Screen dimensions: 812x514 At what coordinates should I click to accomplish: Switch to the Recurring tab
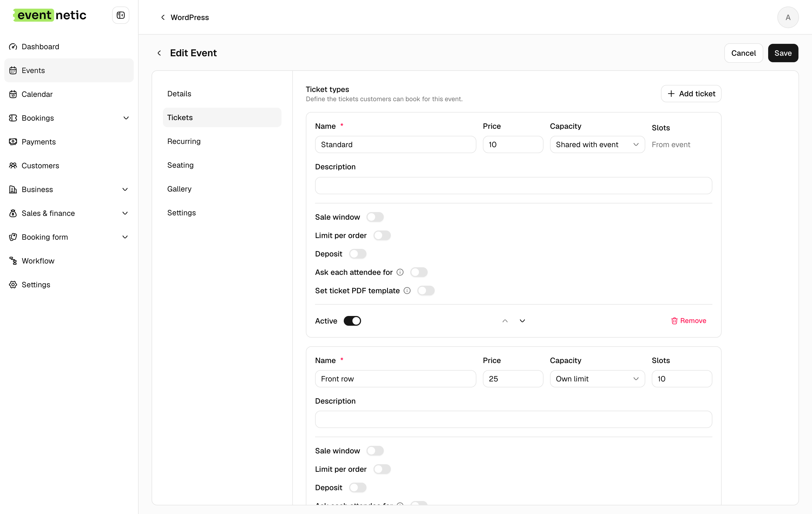pyautogui.click(x=222, y=141)
